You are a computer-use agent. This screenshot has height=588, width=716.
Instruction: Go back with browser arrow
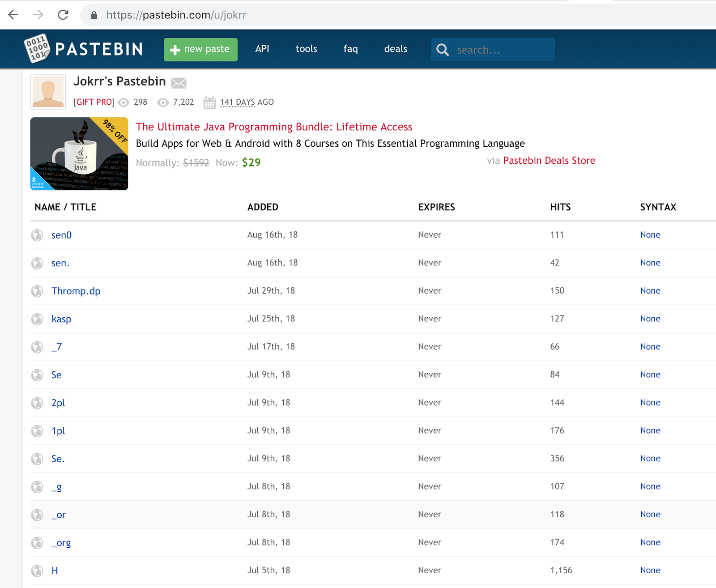coord(13,15)
